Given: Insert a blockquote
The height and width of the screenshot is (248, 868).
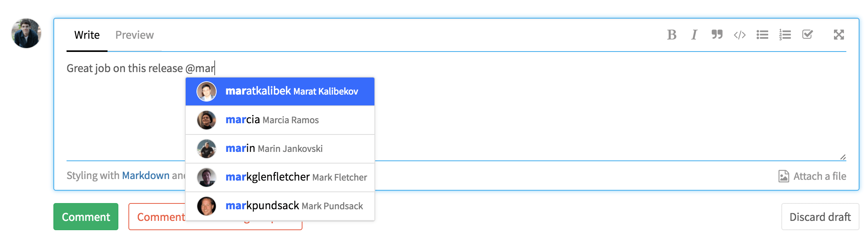Looking at the screenshot, I should point(717,35).
